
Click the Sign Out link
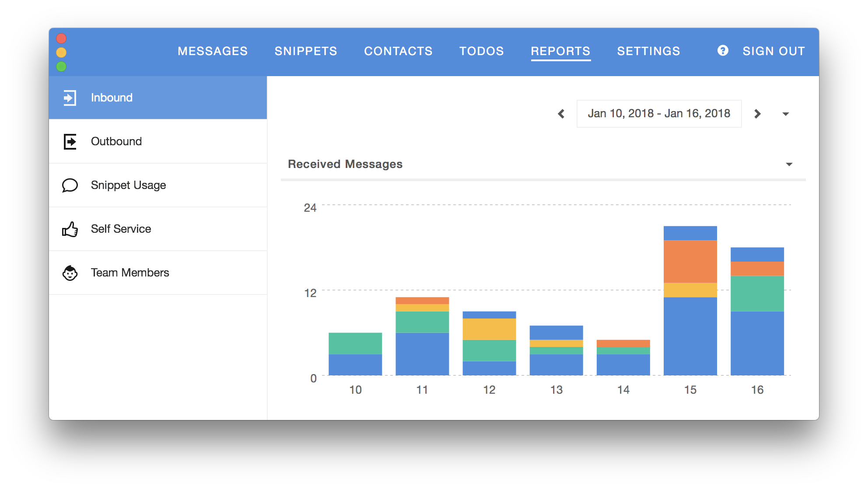[773, 51]
